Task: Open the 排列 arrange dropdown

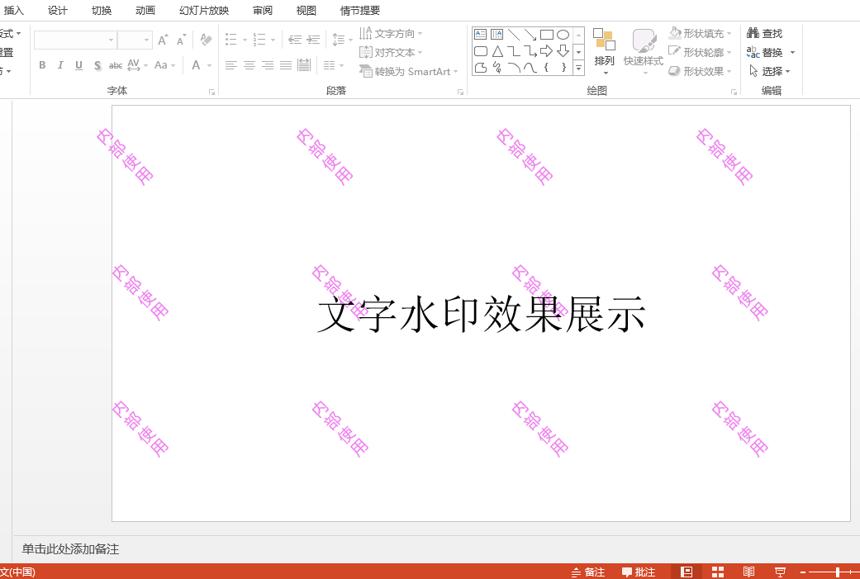Action: pyautogui.click(x=604, y=51)
